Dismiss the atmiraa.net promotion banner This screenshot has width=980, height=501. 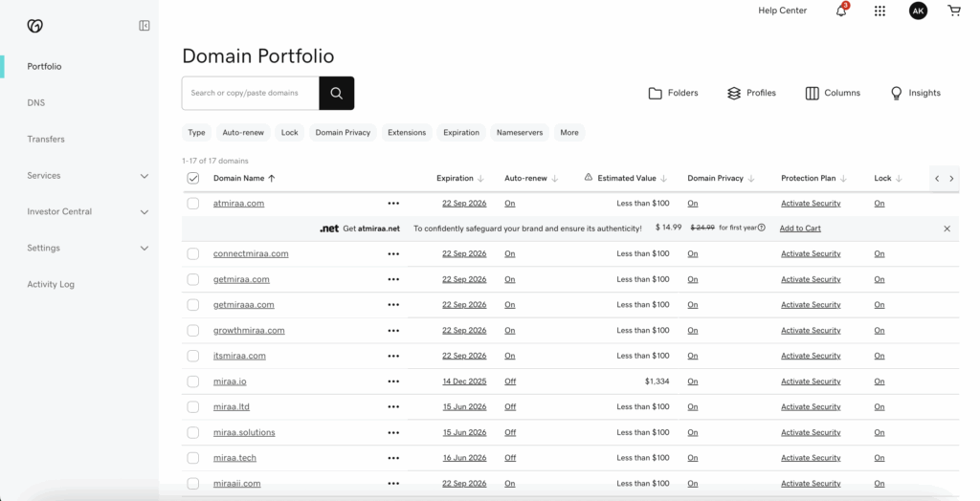pyautogui.click(x=947, y=229)
